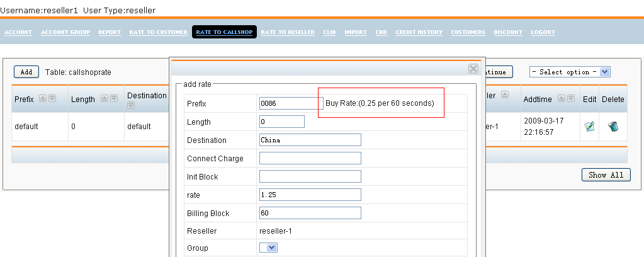Open the CUSTOMERS page

point(468,32)
